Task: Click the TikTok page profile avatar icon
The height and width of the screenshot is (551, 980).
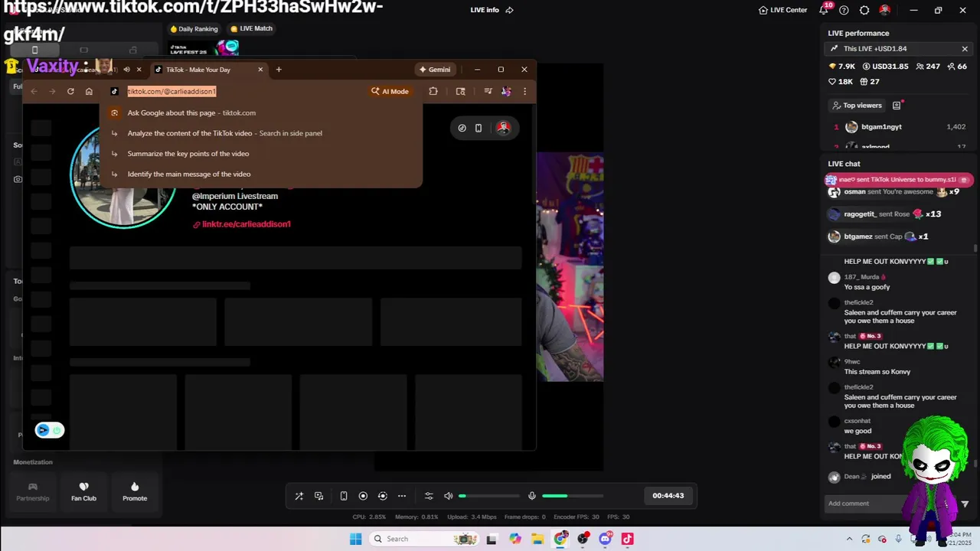Action: [503, 128]
